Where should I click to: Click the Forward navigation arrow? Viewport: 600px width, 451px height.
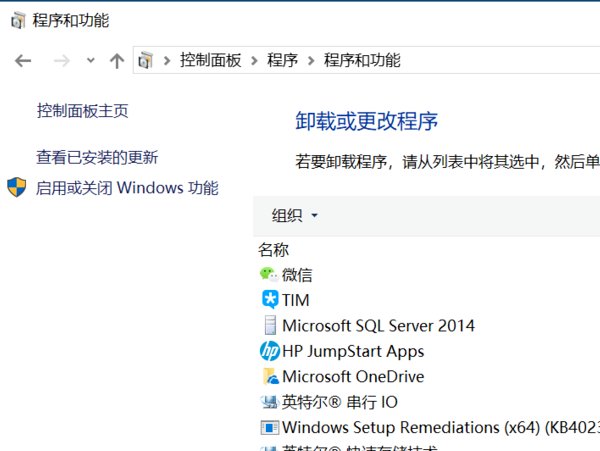click(x=61, y=60)
